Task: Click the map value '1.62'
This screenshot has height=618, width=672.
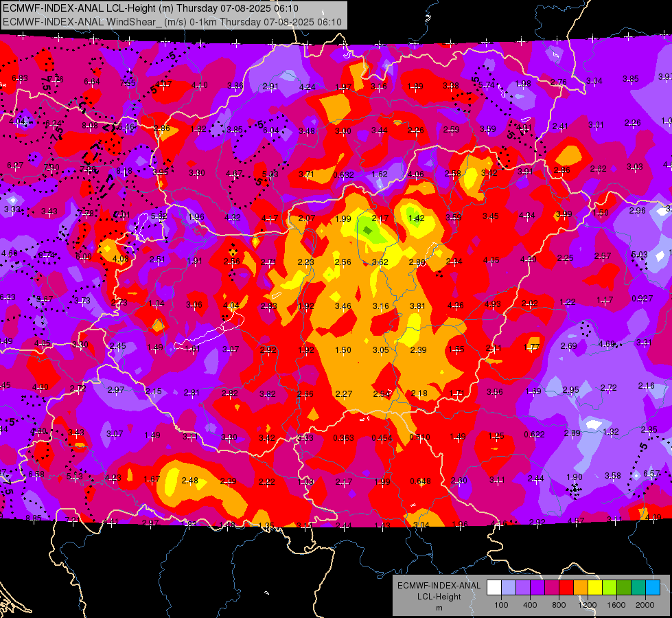Action: coord(380,174)
